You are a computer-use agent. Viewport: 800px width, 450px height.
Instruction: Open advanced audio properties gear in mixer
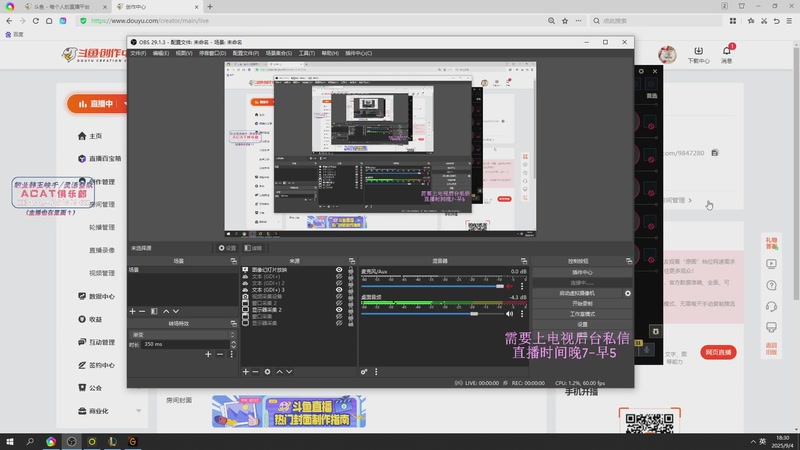pyautogui.click(x=364, y=372)
